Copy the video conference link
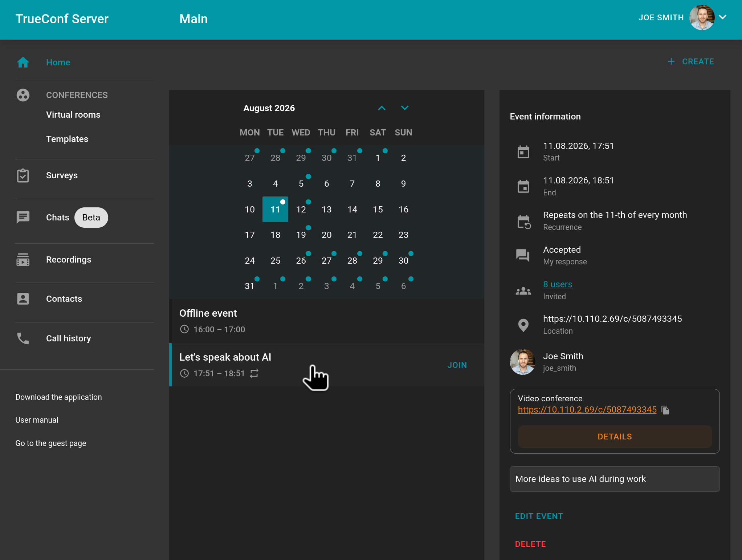This screenshot has width=742, height=560. click(x=665, y=410)
